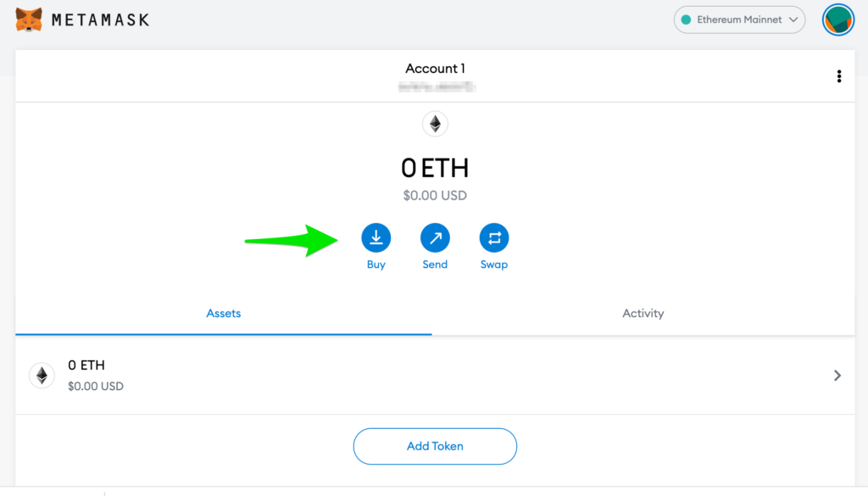868x496 pixels.
Task: Click the Add Token button
Action: tap(435, 446)
